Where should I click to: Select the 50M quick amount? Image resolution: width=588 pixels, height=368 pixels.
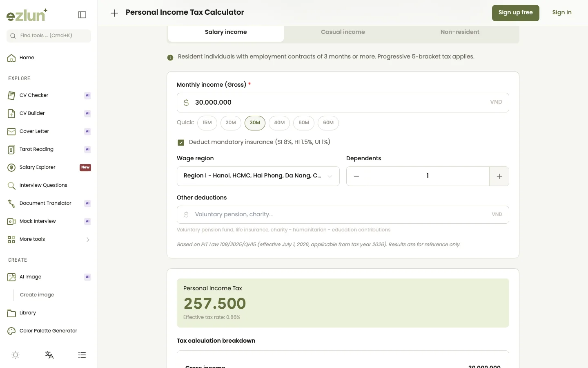304,123
